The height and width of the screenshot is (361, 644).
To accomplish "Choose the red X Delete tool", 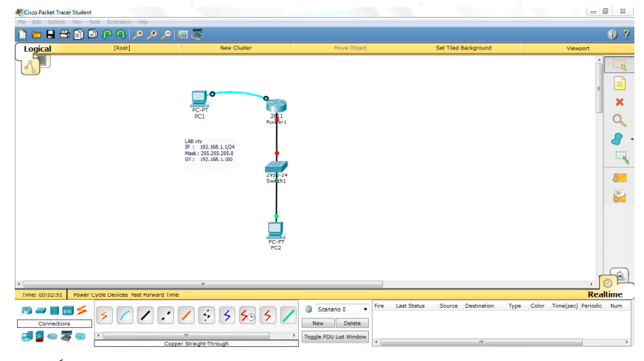I will [620, 102].
